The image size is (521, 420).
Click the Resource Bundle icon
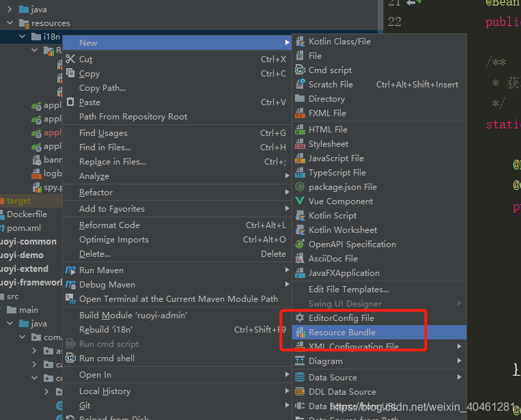click(300, 332)
